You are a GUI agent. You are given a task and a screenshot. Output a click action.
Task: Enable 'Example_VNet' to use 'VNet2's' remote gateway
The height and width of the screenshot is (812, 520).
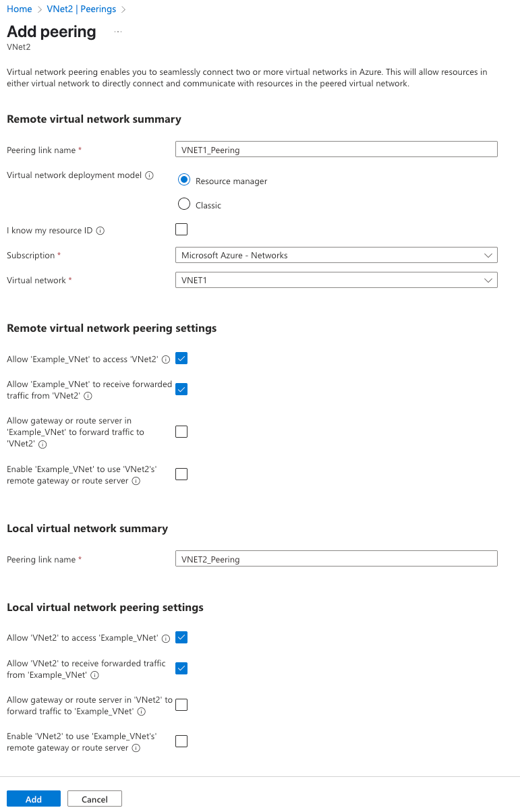[181, 474]
